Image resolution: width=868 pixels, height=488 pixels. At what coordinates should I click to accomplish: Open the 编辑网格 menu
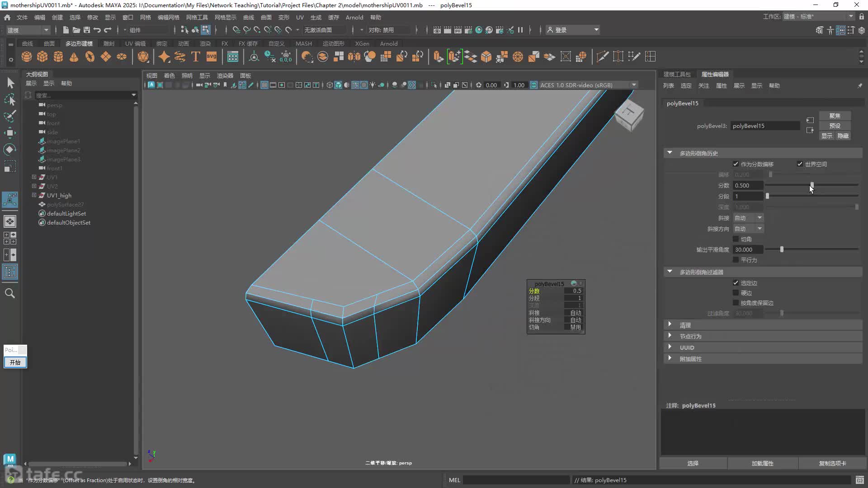pos(168,17)
